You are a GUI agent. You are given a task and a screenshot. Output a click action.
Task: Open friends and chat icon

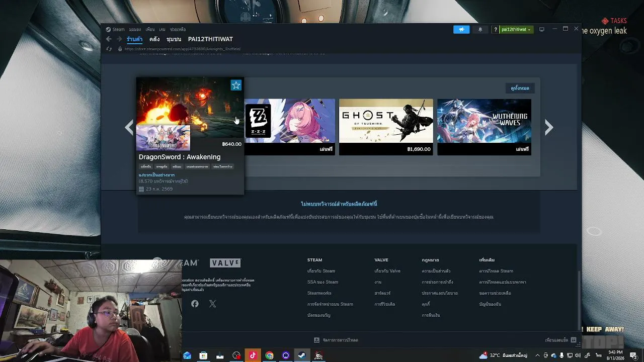574,340
